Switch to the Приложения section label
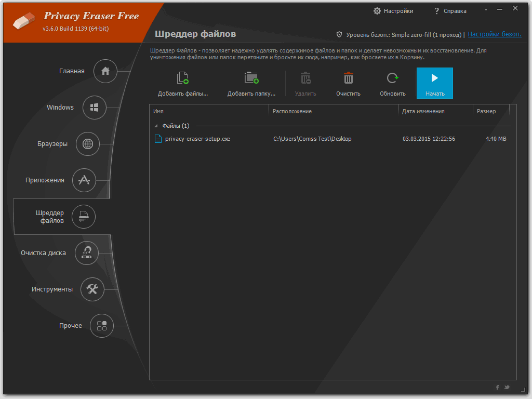The image size is (532, 399). tap(45, 180)
